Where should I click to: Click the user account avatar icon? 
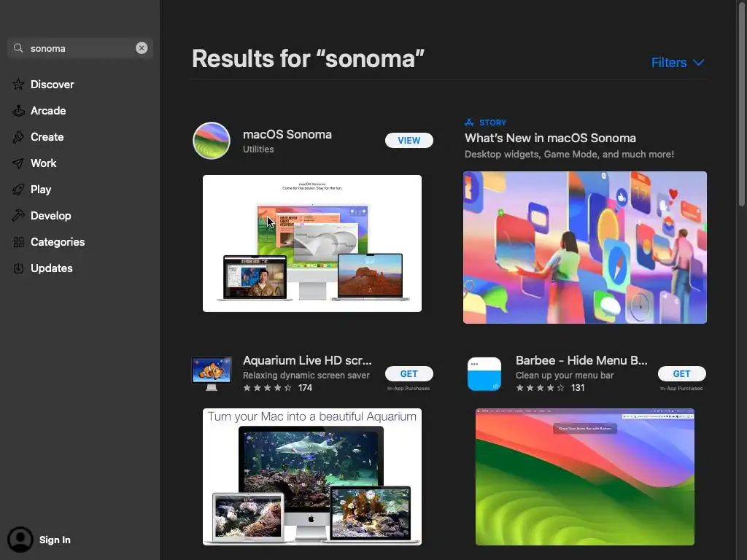20,540
